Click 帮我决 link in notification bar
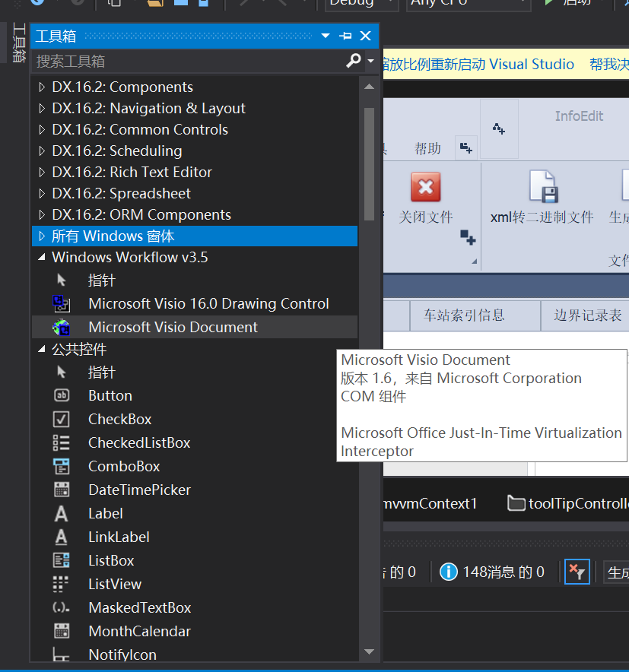The image size is (629, 672). point(609,65)
